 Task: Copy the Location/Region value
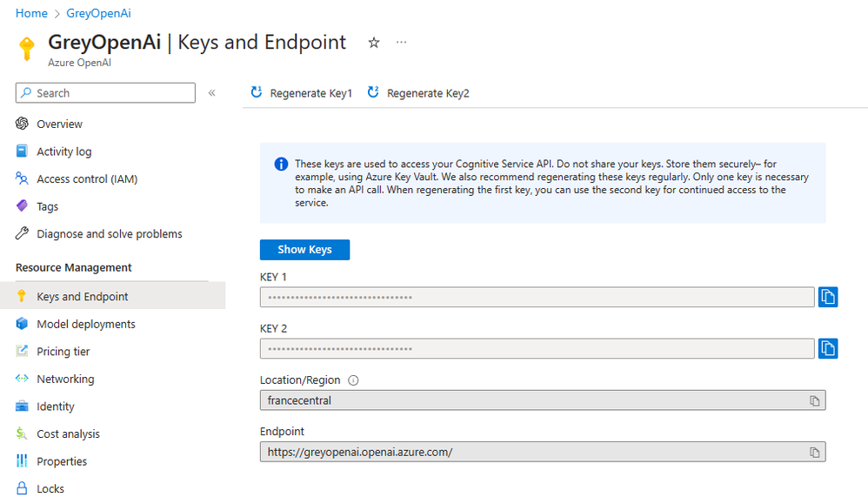[815, 400]
